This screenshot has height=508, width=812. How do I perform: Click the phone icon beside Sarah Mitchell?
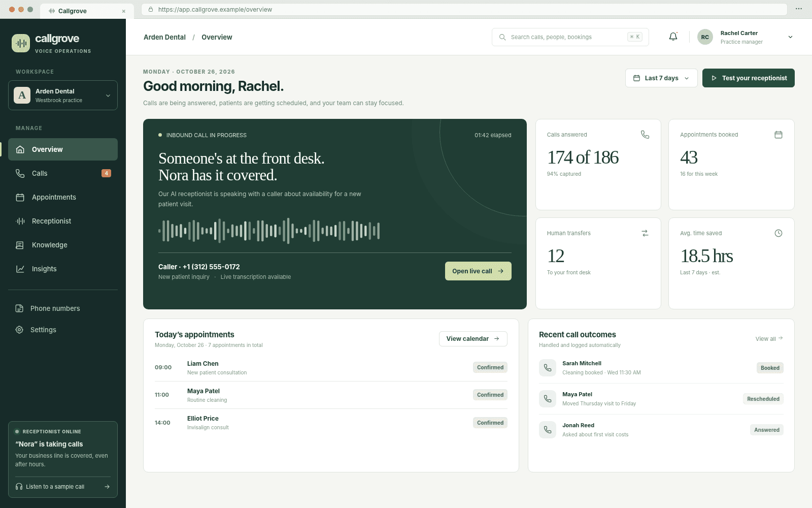pyautogui.click(x=548, y=368)
